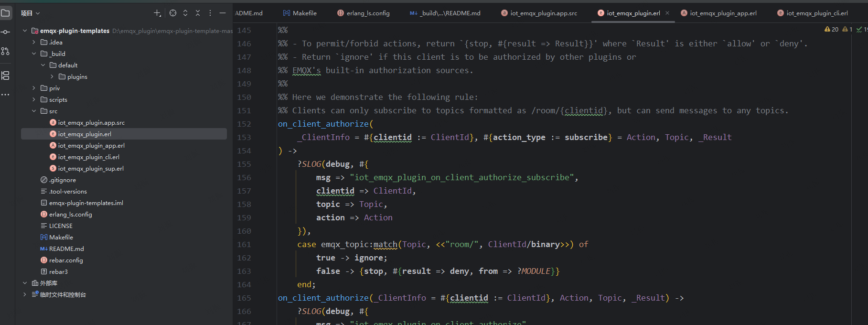Viewport: 868px width, 325px height.
Task: Expand the scripts folder chevron
Action: pyautogui.click(x=34, y=99)
